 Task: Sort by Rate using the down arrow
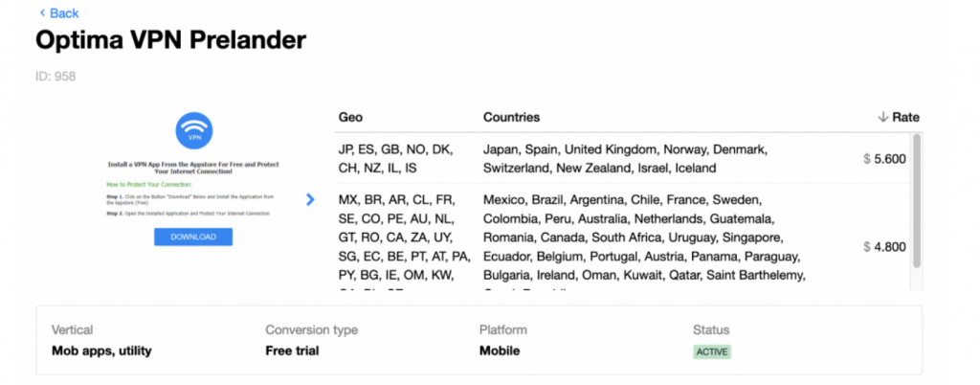(882, 118)
